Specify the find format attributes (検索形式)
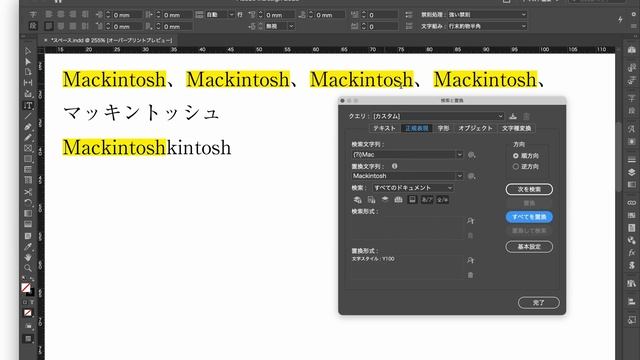The height and width of the screenshot is (360, 640). coord(471,221)
